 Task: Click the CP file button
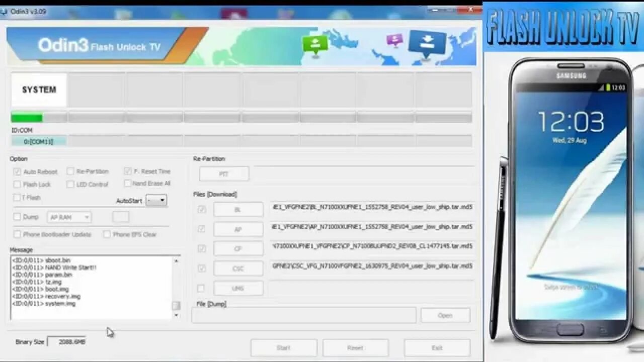coord(238,249)
